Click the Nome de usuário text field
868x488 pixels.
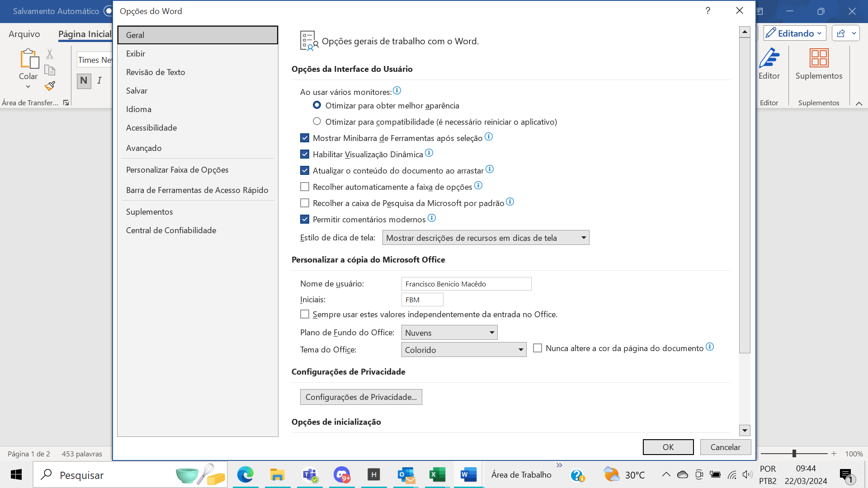466,284
